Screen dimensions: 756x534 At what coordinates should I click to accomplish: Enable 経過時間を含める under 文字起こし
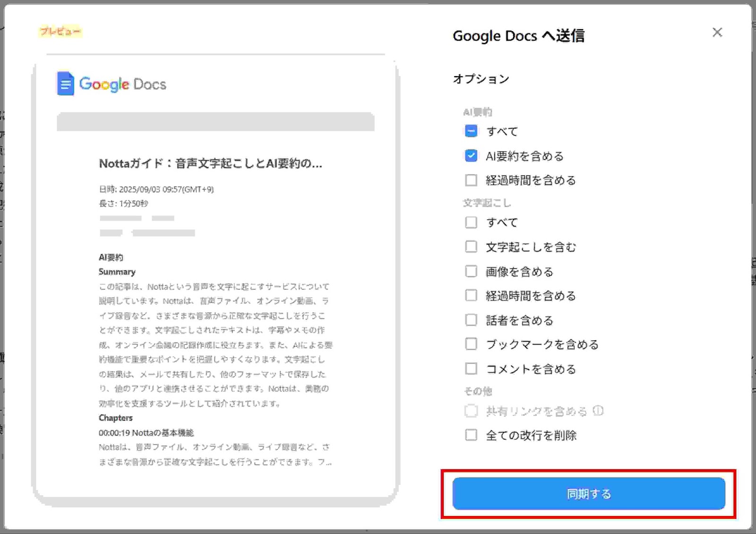(471, 295)
